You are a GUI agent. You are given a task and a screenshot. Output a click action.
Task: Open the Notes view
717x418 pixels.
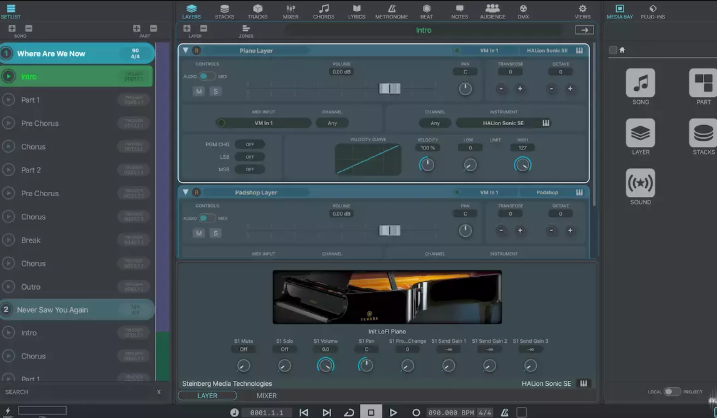pyautogui.click(x=460, y=11)
